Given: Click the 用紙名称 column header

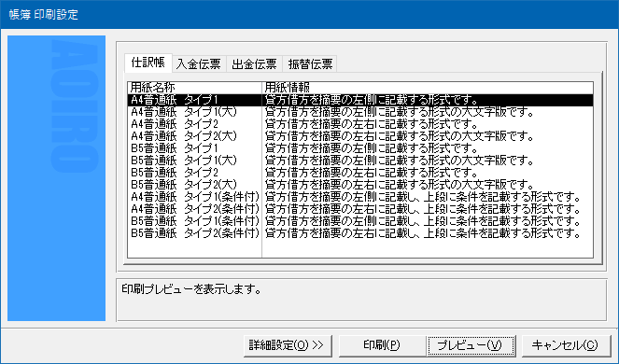Looking at the screenshot, I should pyautogui.click(x=194, y=88).
